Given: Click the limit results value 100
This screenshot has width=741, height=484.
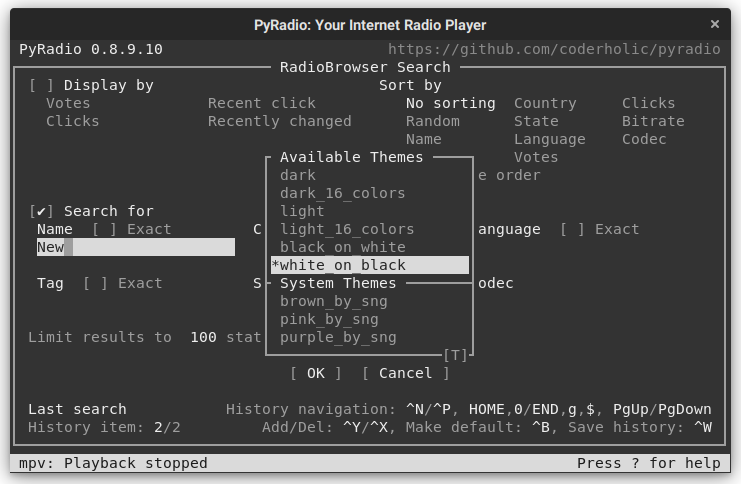Looking at the screenshot, I should tap(203, 337).
